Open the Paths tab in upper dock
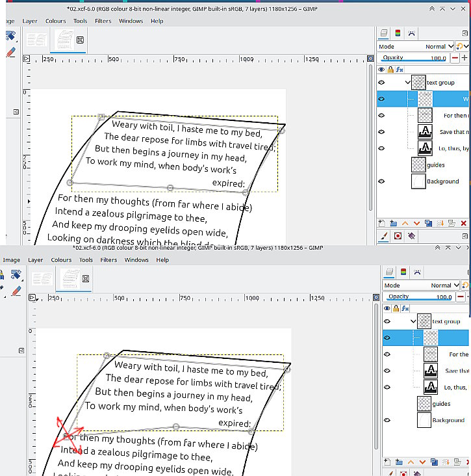This screenshot has width=471, height=476. pyautogui.click(x=411, y=33)
